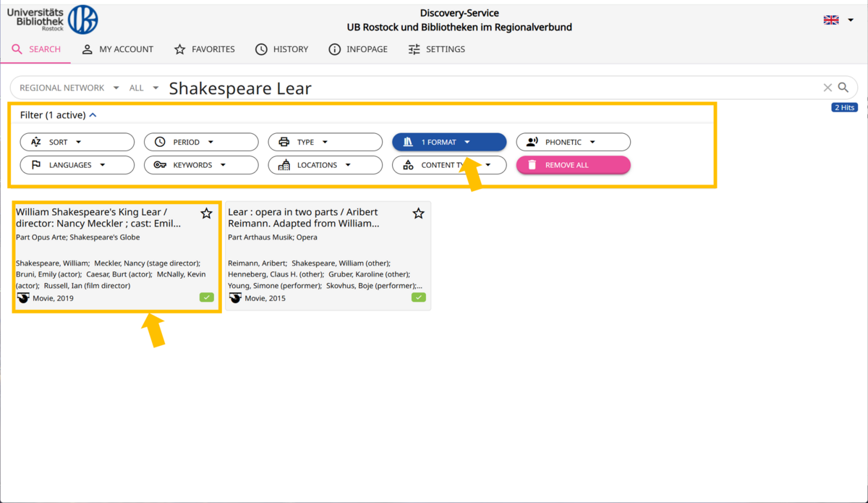Screen dimensions: 868x503
Task: Open William Shakespeare's King Lear result title
Action: tap(98, 218)
